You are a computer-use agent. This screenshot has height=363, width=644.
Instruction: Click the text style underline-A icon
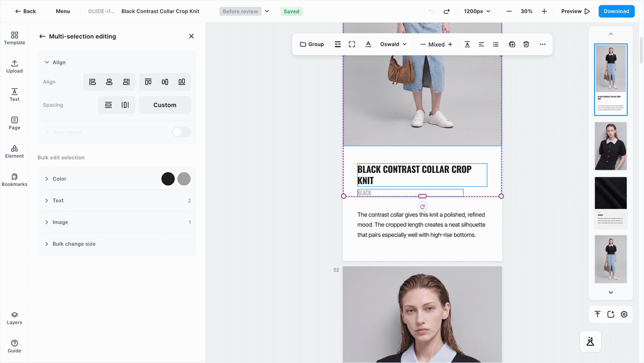(467, 45)
